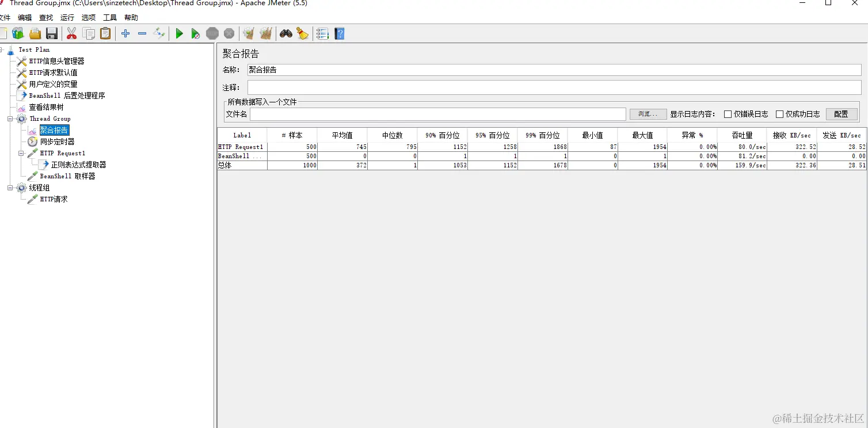Open the 运行 menu
Image resolution: width=868 pixels, height=428 pixels.
tap(67, 18)
